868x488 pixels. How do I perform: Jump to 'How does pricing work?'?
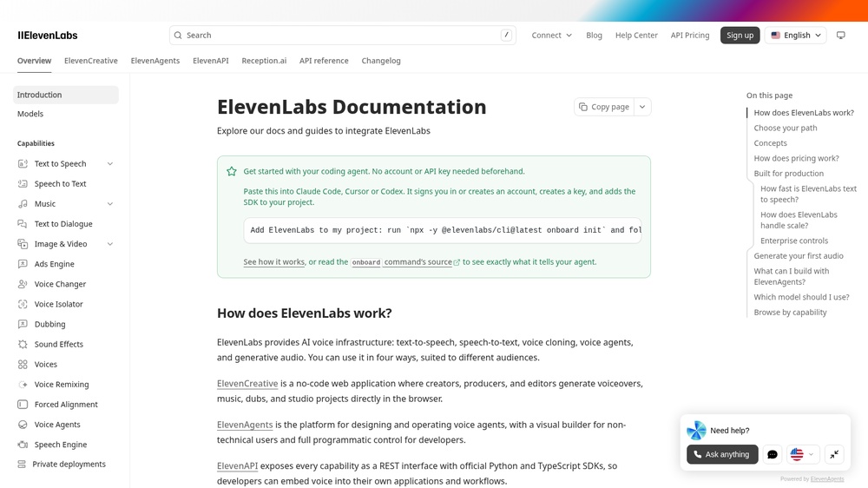click(796, 158)
